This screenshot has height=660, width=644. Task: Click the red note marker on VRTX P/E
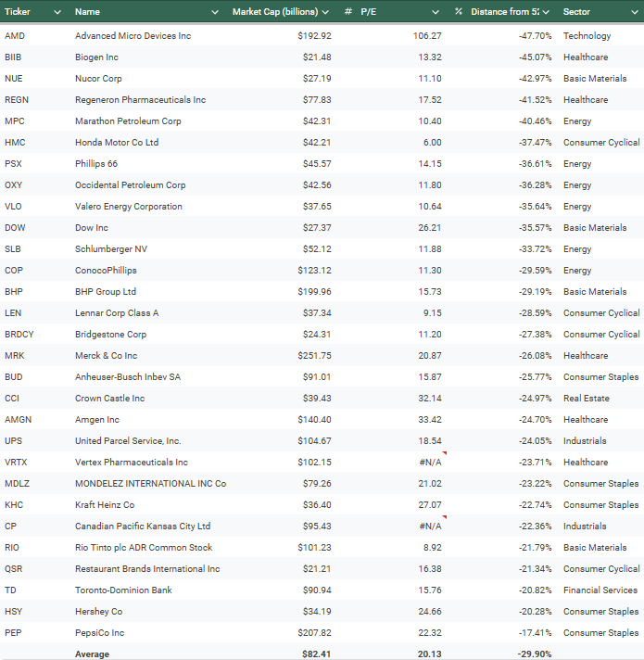coord(444,453)
